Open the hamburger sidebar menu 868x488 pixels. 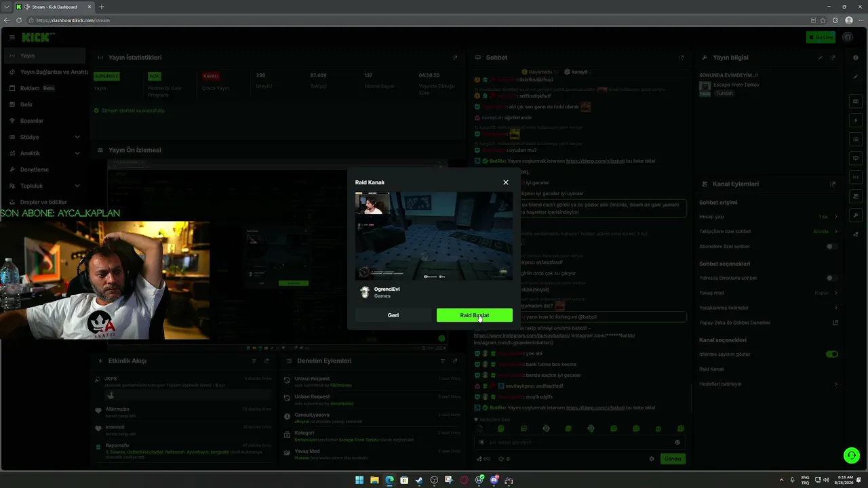(12, 37)
